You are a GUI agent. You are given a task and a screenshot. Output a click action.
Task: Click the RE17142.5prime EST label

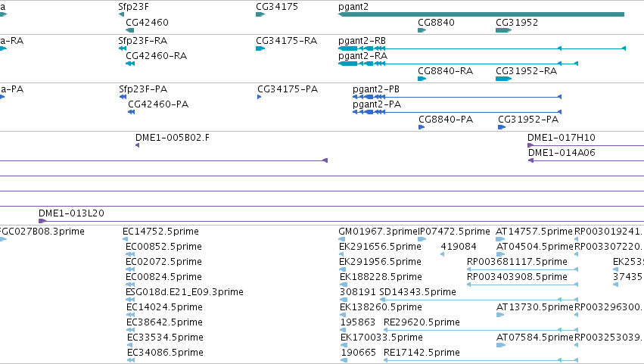tap(422, 353)
